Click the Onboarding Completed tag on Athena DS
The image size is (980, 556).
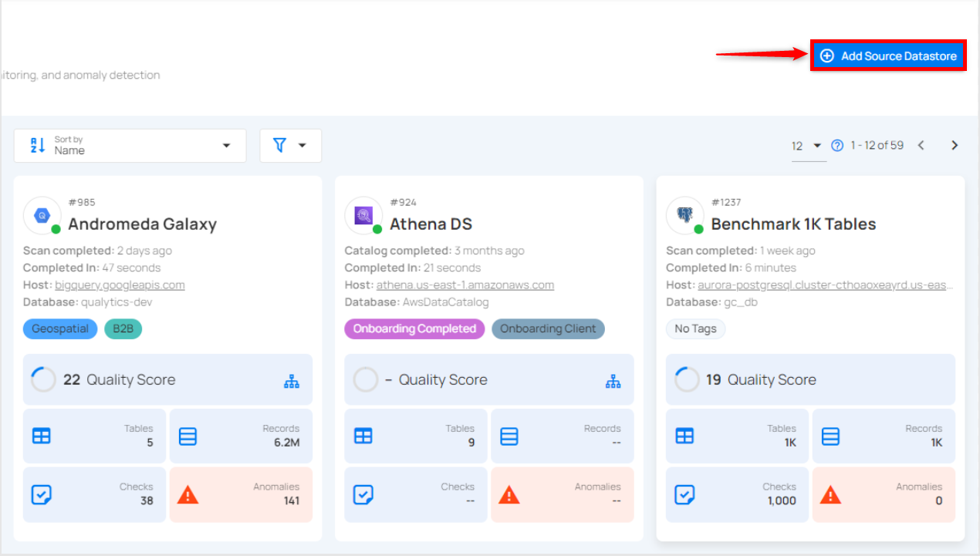pos(414,329)
